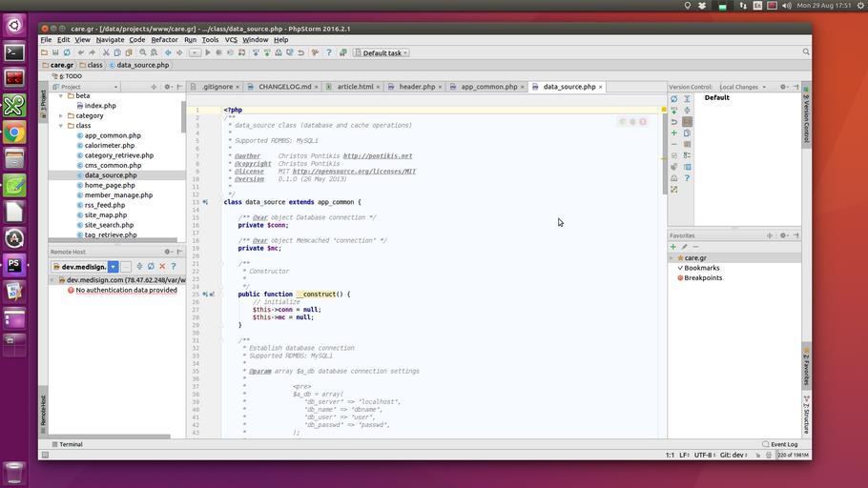
Task: Click the green plus in Favorites panel
Action: click(x=673, y=247)
